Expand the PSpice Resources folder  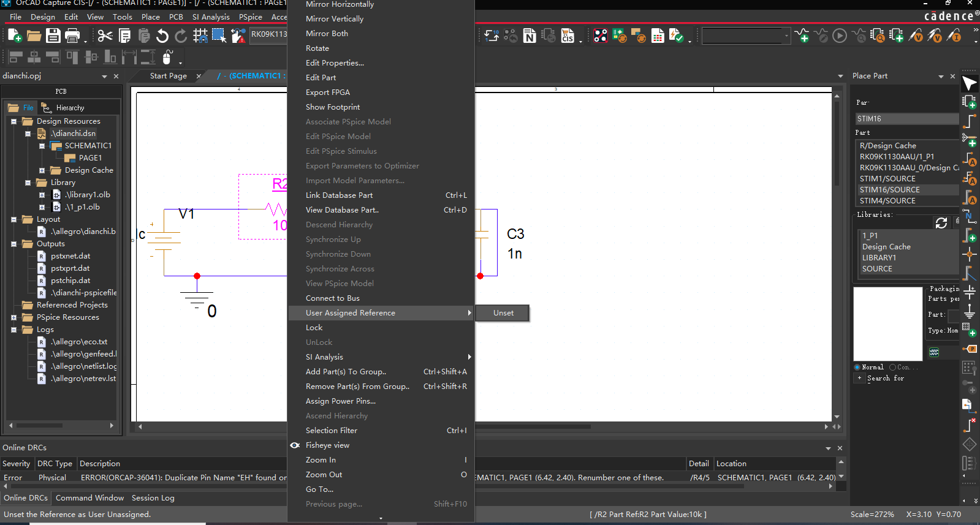point(13,317)
